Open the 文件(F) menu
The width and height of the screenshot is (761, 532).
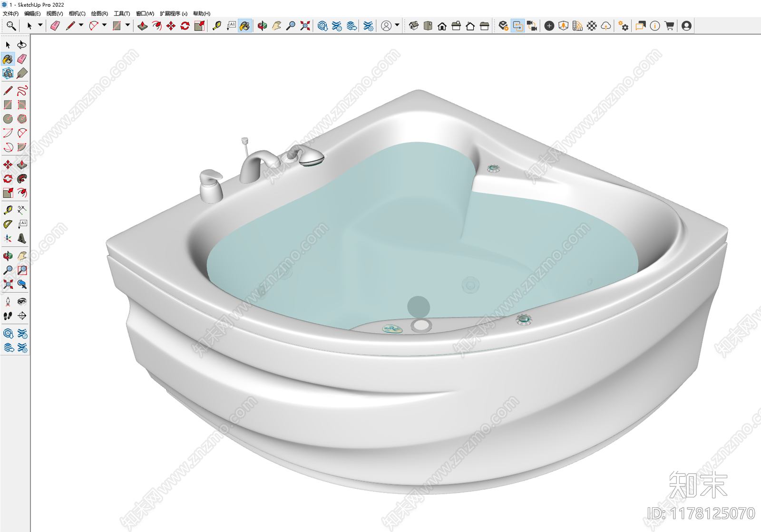click(x=10, y=13)
